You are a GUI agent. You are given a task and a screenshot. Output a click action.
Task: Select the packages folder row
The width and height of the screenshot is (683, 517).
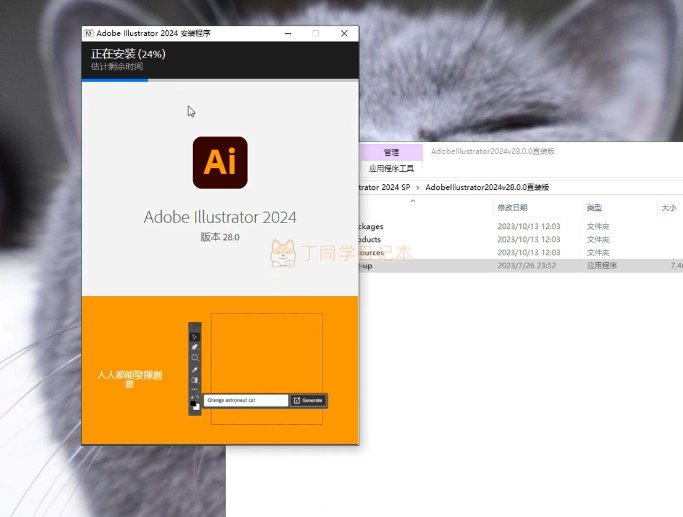coord(521,226)
